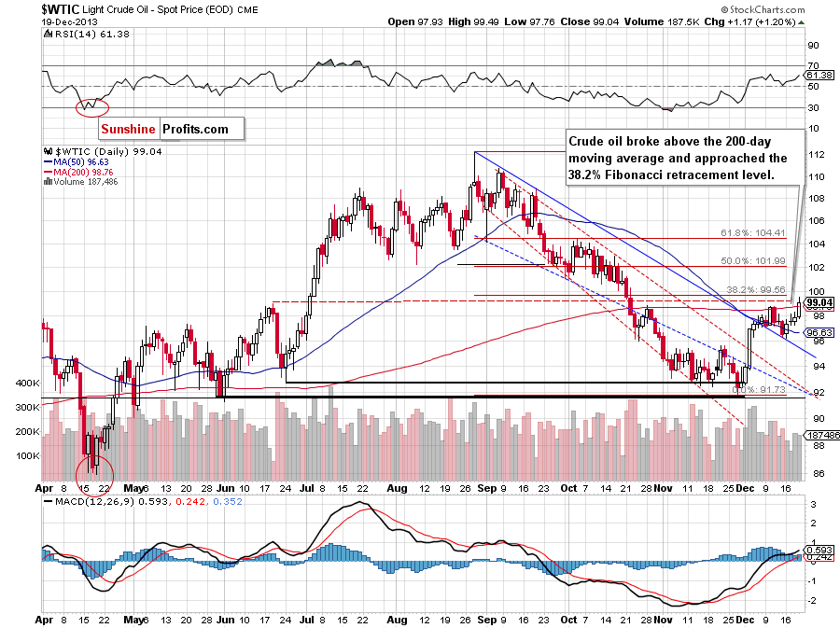The height and width of the screenshot is (628, 840).
Task: Click the Oct label on upper time axis
Action: tap(568, 488)
